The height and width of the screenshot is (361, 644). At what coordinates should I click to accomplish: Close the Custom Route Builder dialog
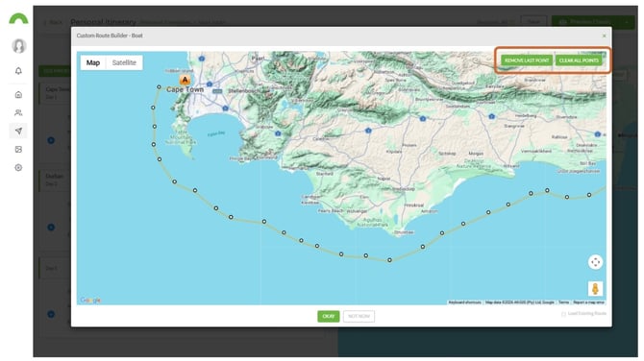tap(605, 36)
